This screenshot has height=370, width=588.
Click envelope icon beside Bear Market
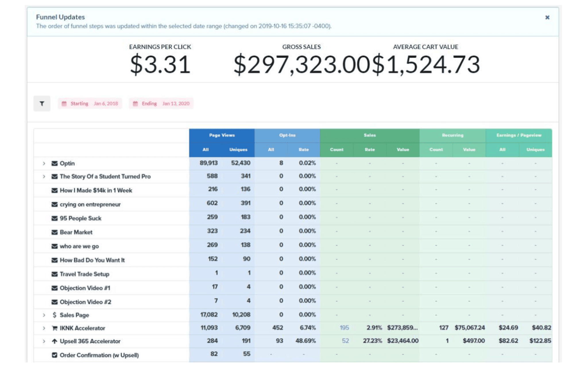(x=54, y=232)
